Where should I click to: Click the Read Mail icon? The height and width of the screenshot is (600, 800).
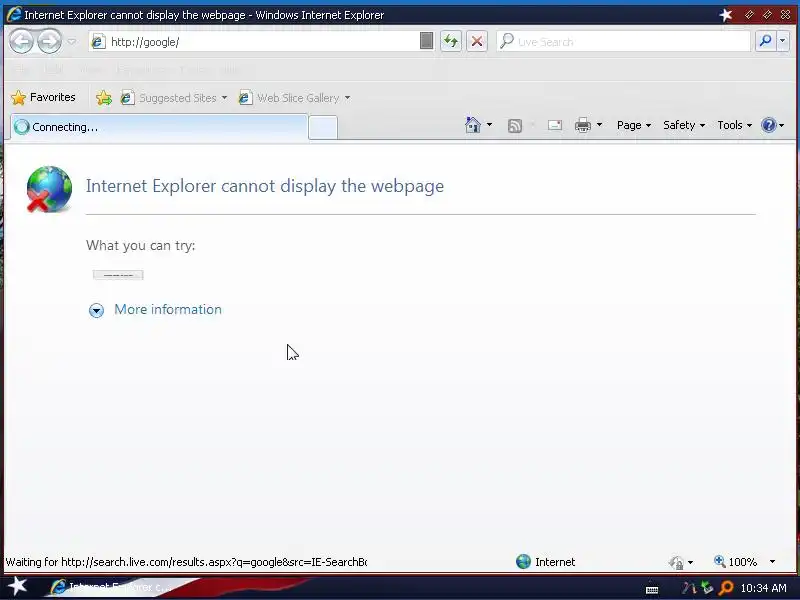point(555,125)
